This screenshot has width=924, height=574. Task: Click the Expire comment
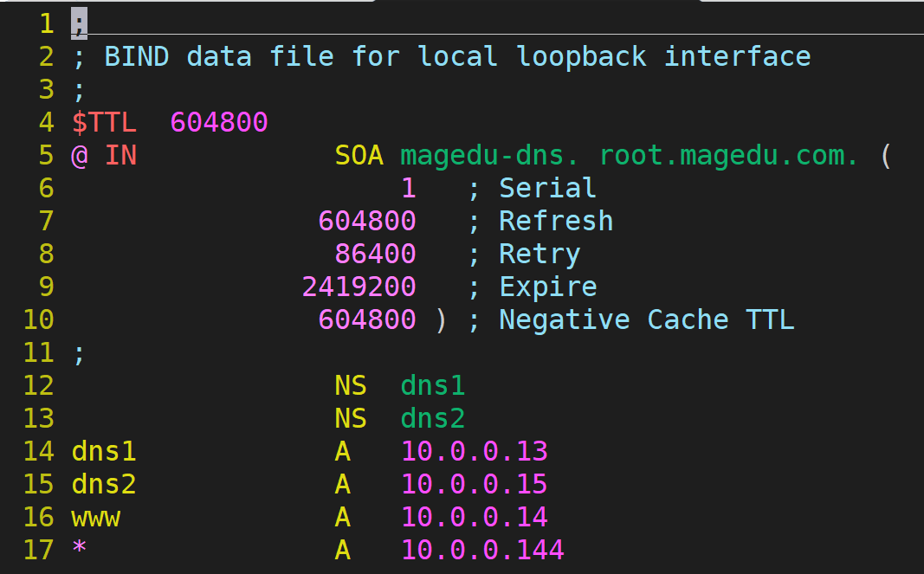(548, 288)
